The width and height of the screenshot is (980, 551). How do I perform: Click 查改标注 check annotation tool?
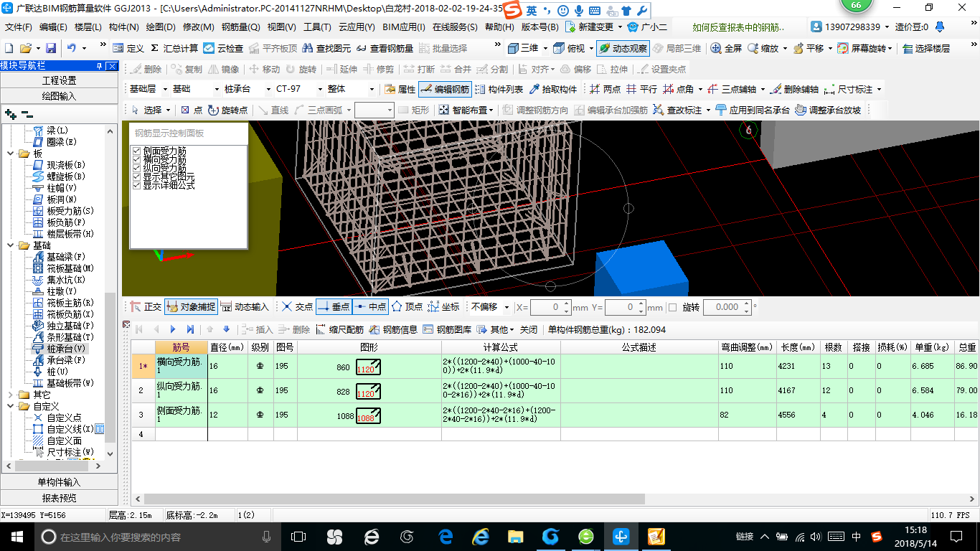[x=677, y=110]
